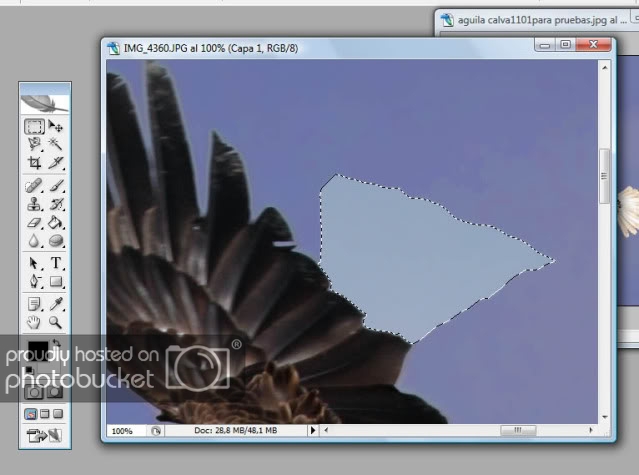
Task: Choose the Magic Wand tool
Action: pyautogui.click(x=56, y=145)
